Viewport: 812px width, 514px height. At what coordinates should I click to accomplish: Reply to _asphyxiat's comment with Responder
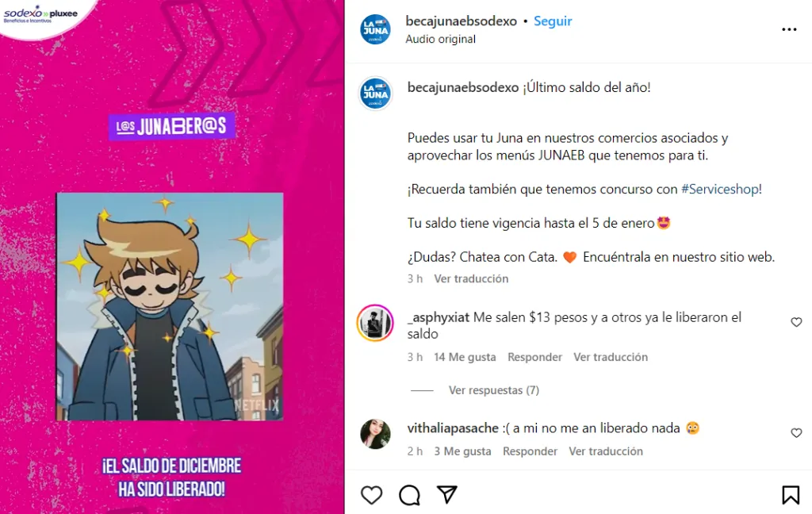click(x=534, y=357)
